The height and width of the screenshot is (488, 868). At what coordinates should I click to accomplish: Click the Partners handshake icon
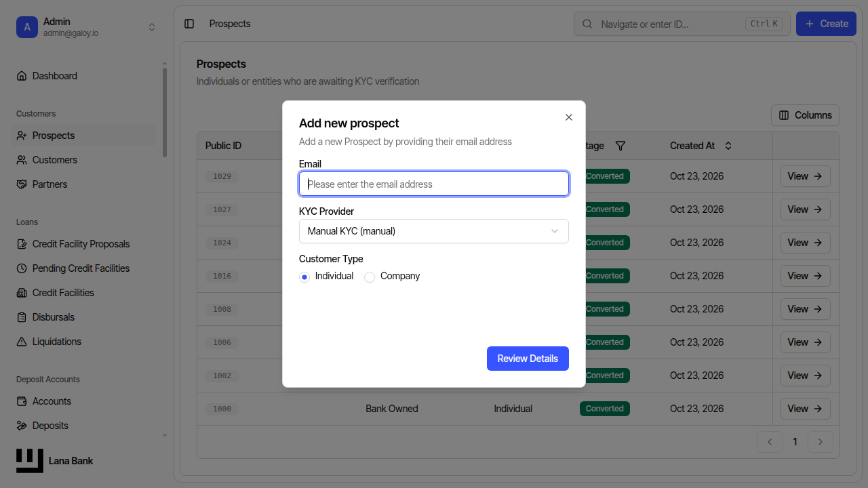pyautogui.click(x=22, y=184)
